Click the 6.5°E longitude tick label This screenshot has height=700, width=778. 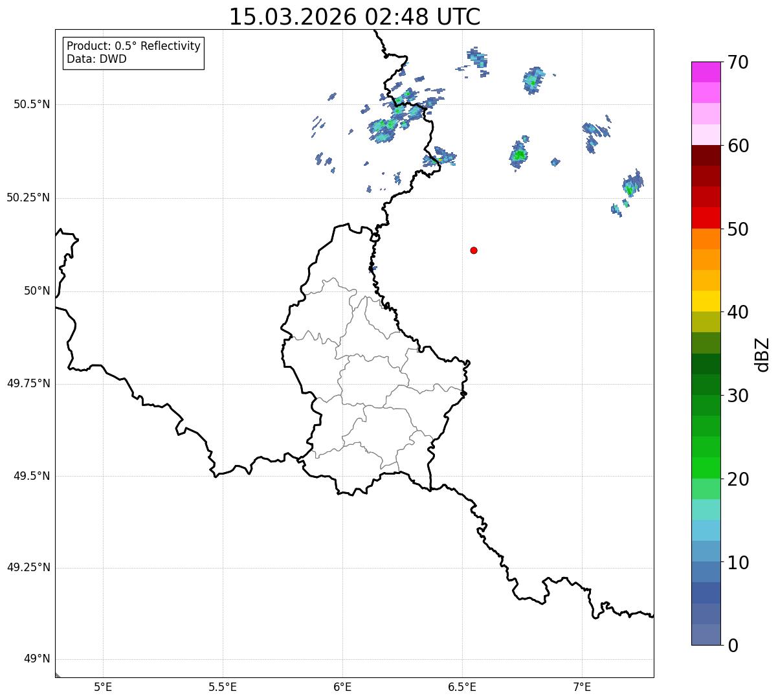click(x=462, y=686)
